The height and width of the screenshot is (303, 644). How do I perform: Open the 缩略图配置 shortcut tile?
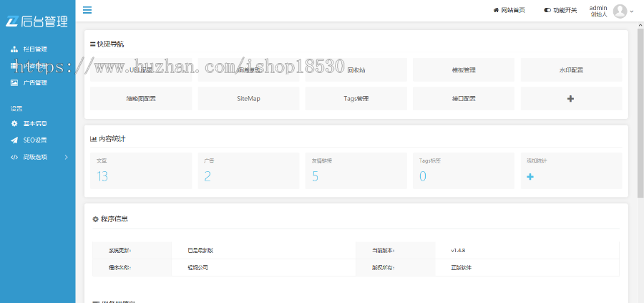click(x=141, y=99)
